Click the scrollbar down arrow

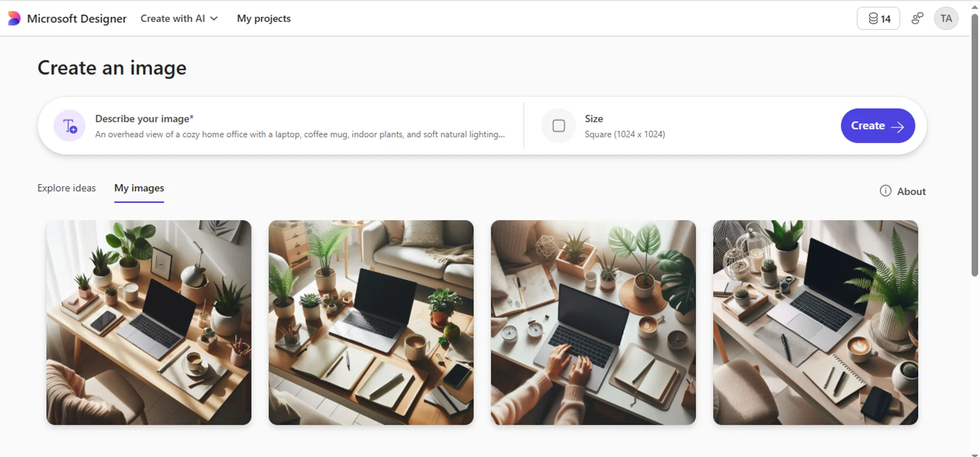coord(974,454)
